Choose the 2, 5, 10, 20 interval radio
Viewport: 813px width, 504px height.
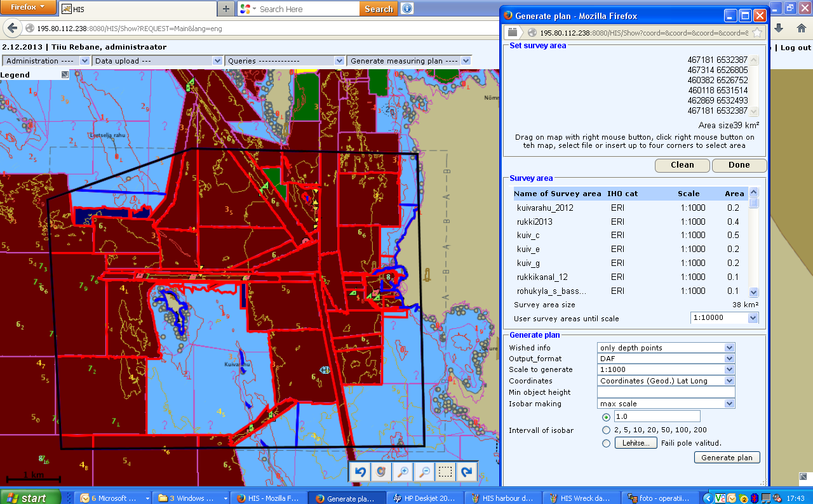click(x=606, y=430)
